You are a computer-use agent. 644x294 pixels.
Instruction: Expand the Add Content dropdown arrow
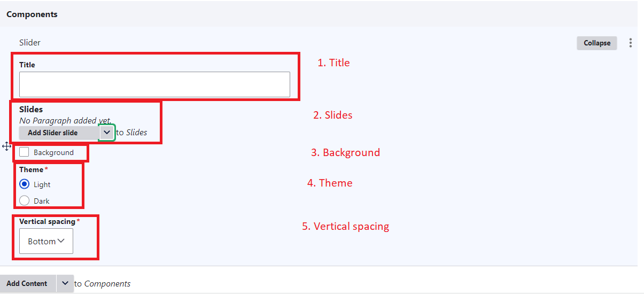[65, 283]
